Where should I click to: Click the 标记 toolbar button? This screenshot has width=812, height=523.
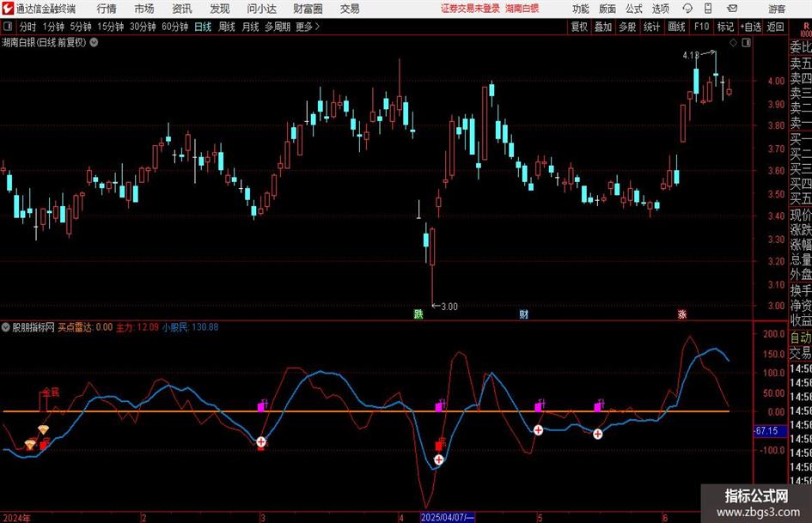(725, 27)
